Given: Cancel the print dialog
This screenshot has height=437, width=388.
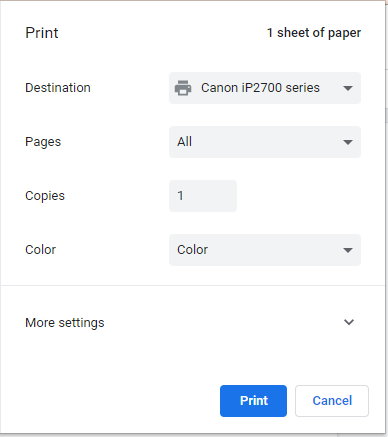Looking at the screenshot, I should coord(332,401).
